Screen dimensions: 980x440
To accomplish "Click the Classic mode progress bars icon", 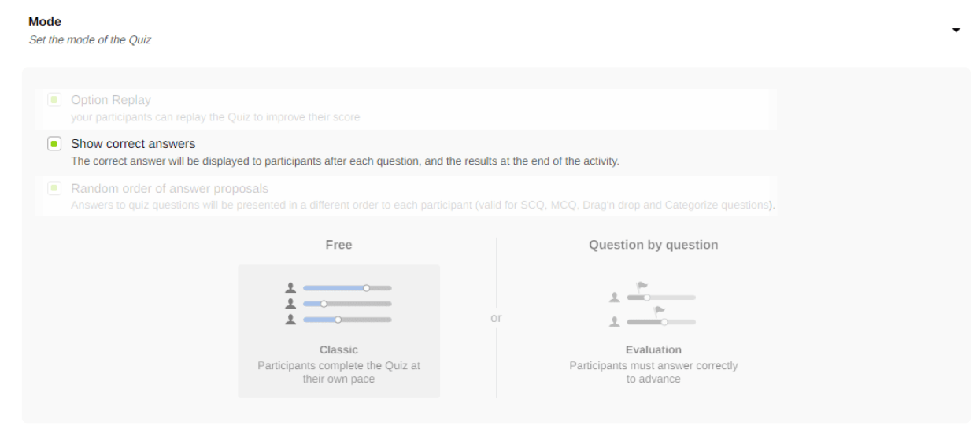I will coord(339,304).
